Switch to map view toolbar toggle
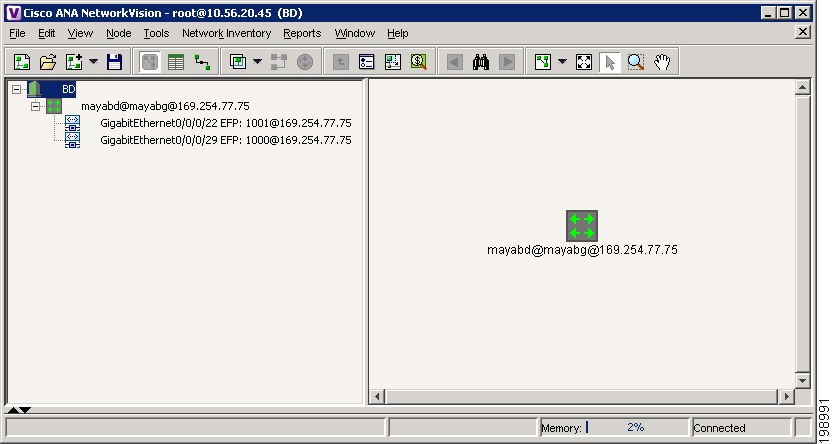 point(150,62)
